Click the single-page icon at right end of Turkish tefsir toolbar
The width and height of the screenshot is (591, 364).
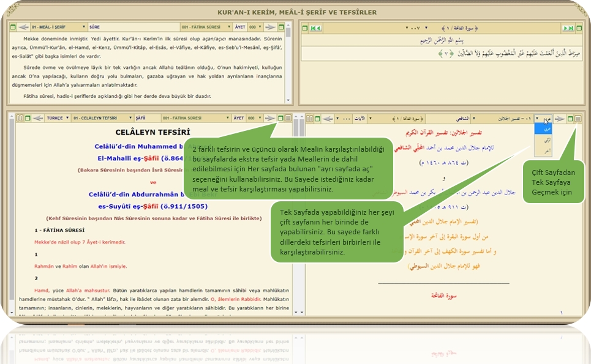288,118
